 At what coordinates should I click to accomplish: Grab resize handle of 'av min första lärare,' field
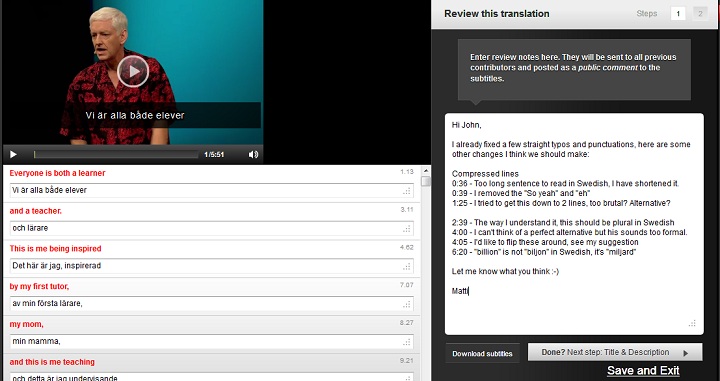coord(407,304)
